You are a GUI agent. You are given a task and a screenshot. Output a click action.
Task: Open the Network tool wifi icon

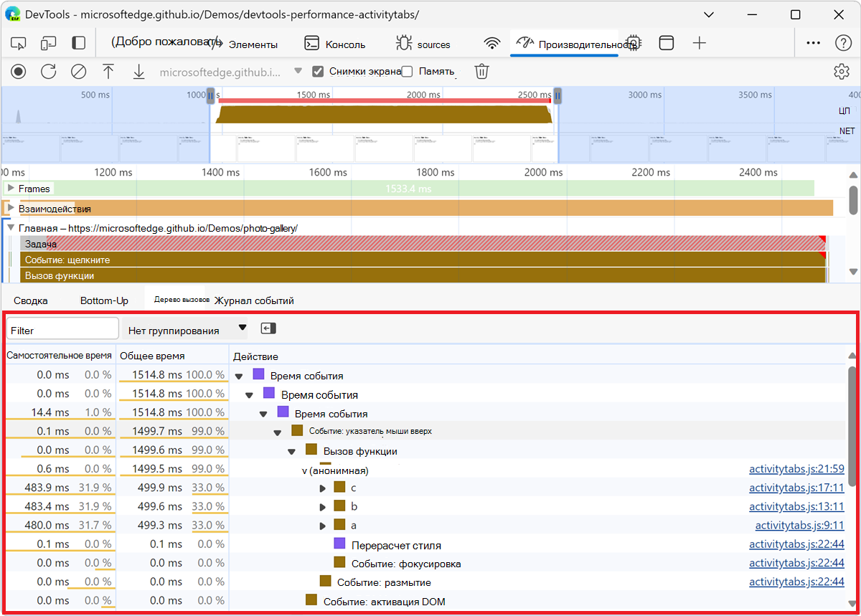click(491, 44)
